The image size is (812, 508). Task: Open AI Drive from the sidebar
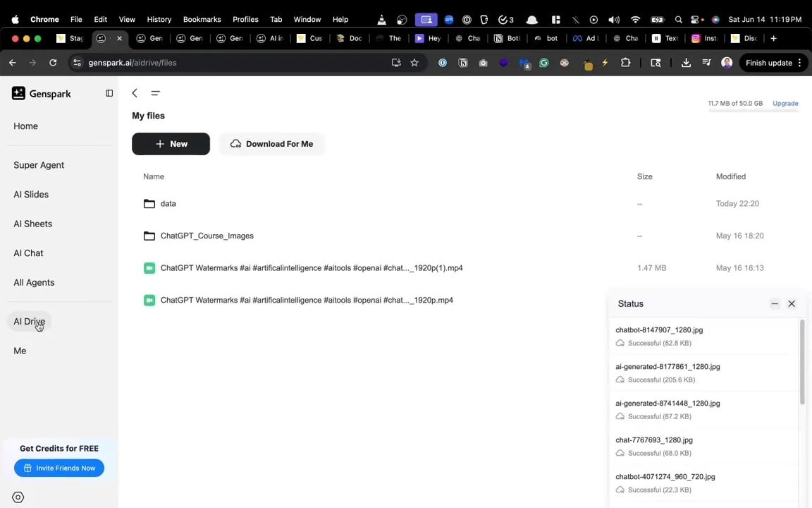pyautogui.click(x=29, y=321)
